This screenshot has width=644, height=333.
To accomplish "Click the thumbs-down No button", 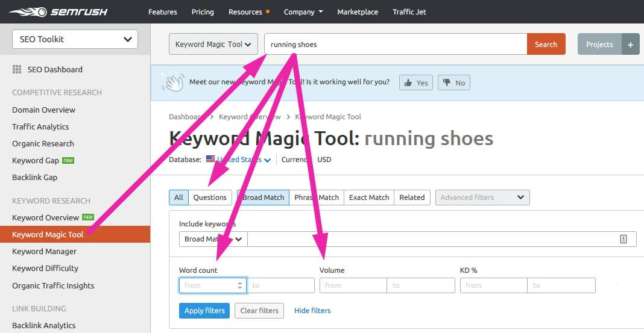I will [x=454, y=82].
